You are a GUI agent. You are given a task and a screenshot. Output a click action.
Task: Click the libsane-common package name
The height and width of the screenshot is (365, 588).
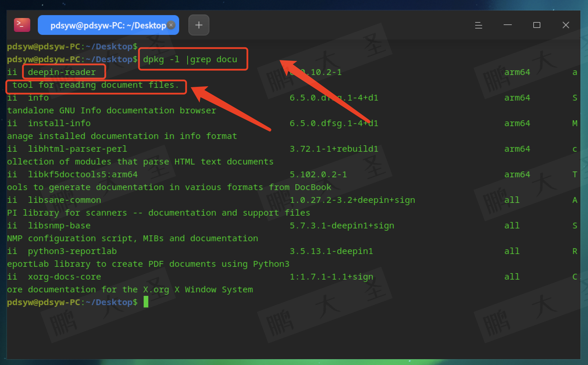tap(64, 200)
